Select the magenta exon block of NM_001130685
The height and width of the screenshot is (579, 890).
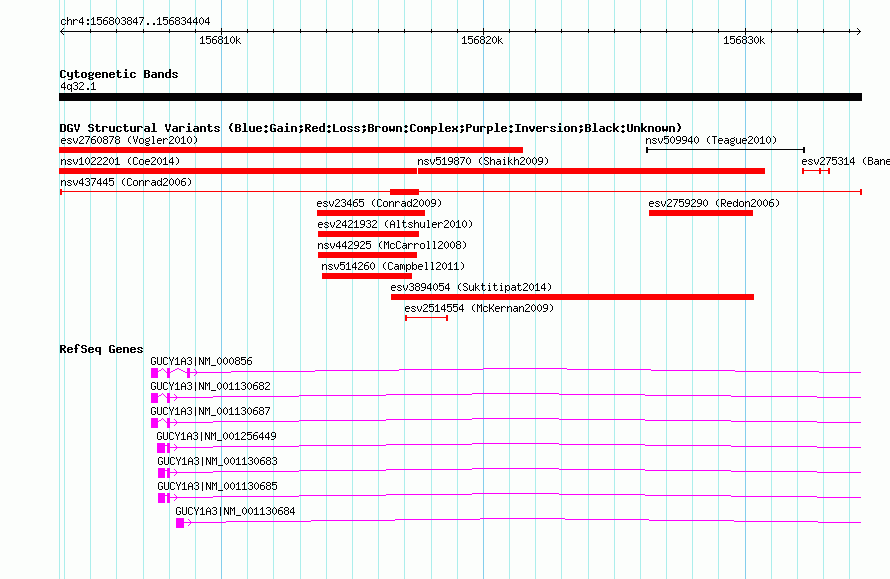[x=162, y=498]
